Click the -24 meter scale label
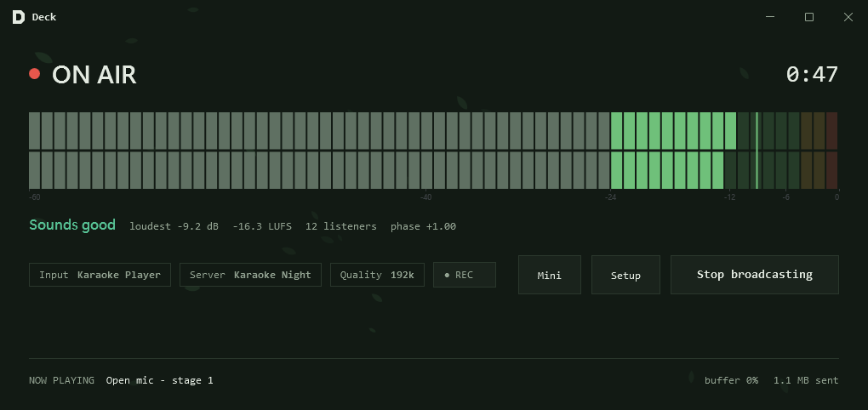Viewport: 868px width, 410px height. click(x=610, y=197)
